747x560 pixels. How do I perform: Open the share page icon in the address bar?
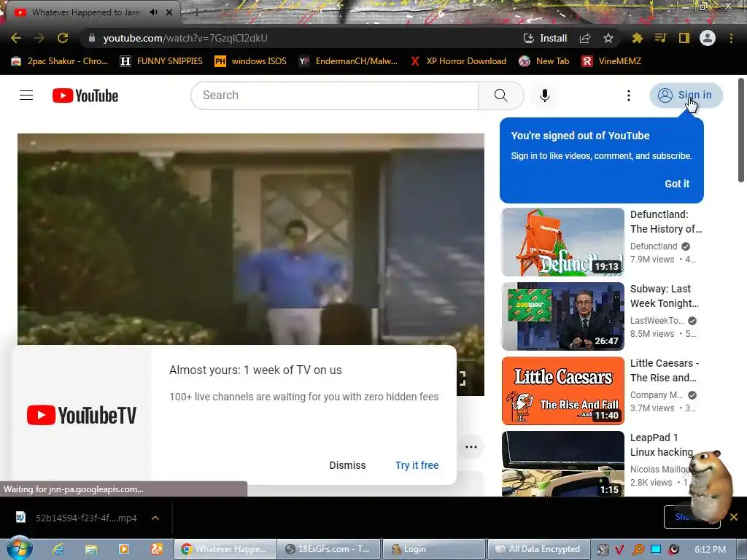click(x=585, y=38)
